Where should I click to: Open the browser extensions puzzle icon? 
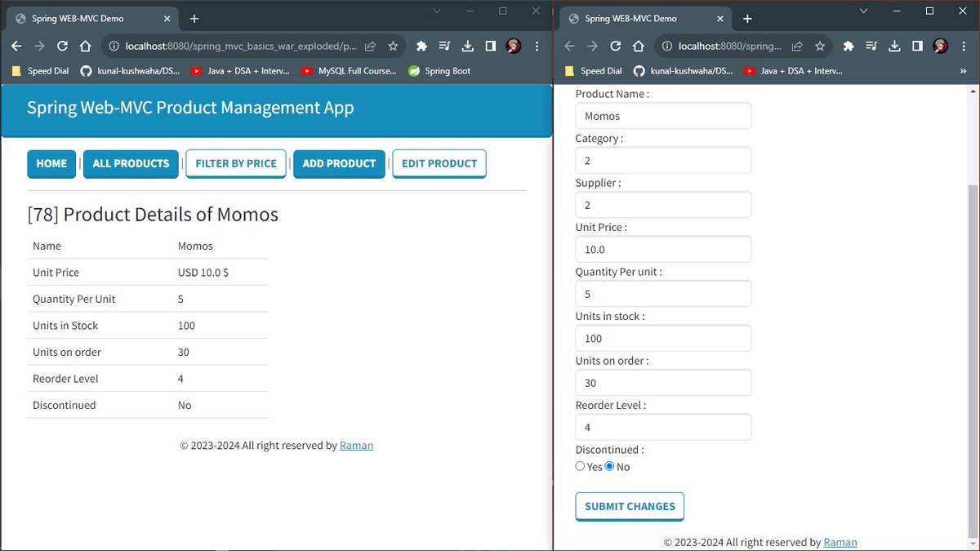pyautogui.click(x=421, y=46)
